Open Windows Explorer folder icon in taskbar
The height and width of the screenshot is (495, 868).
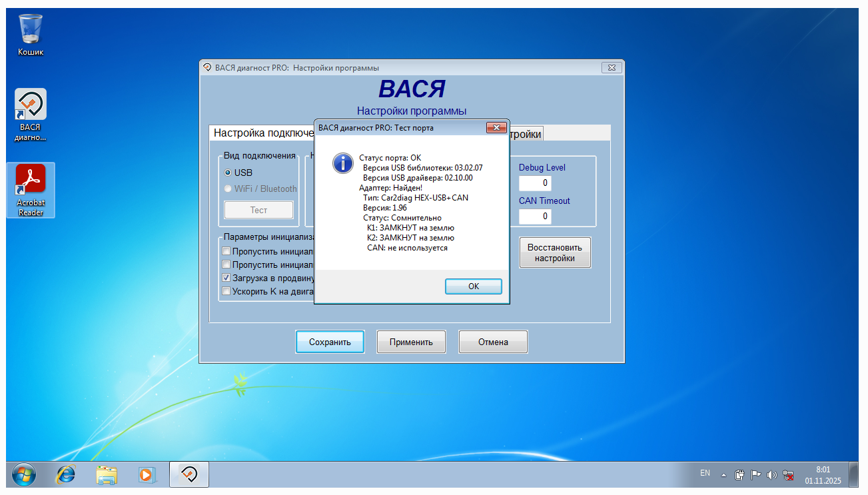pyautogui.click(x=107, y=474)
